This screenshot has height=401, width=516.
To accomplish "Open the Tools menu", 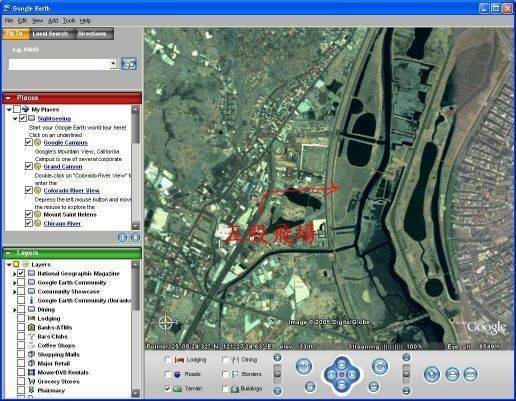I will tap(69, 21).
